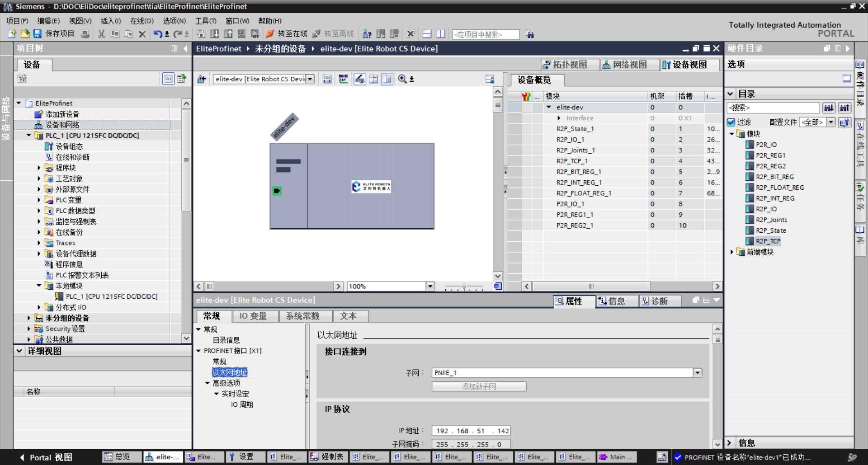Click the Print icon in main toolbar
Viewport: 868px width, 465px height.
coord(85,34)
